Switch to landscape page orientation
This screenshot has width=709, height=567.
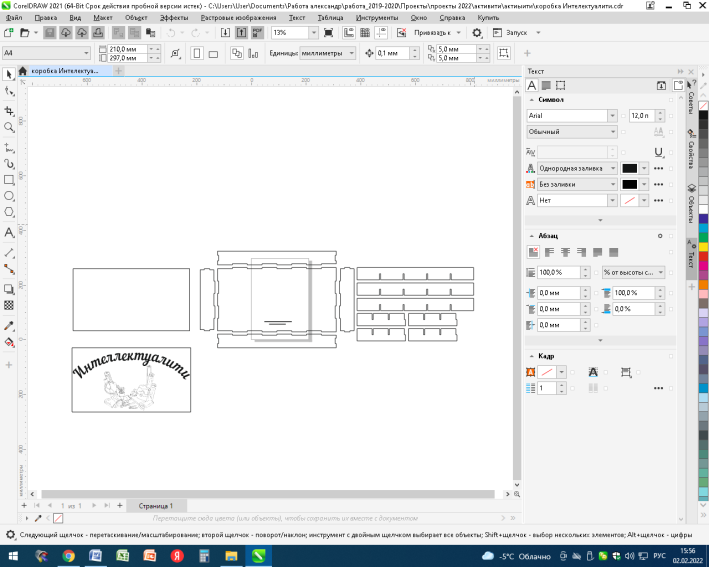(215, 52)
